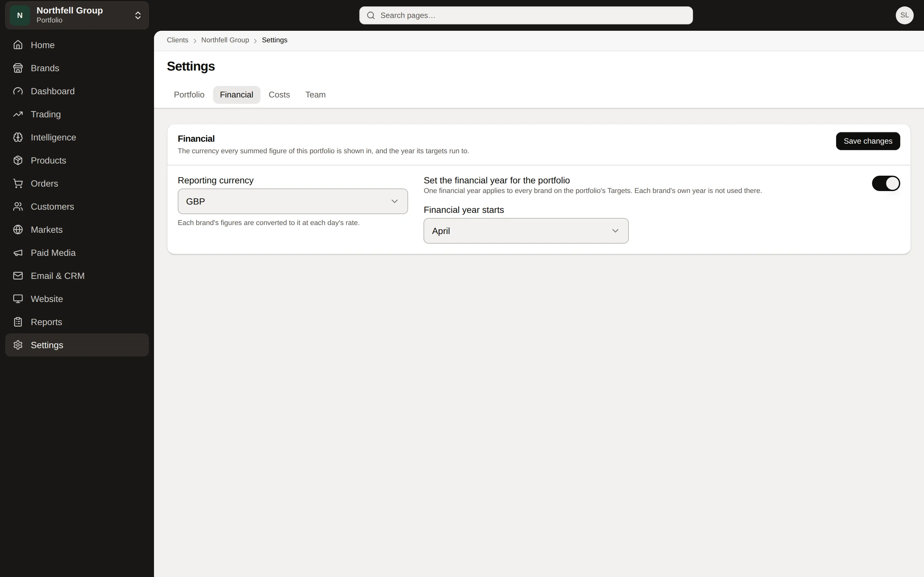Viewport: 924px width, 577px height.
Task: Switch to the Costs tab
Action: (279, 95)
